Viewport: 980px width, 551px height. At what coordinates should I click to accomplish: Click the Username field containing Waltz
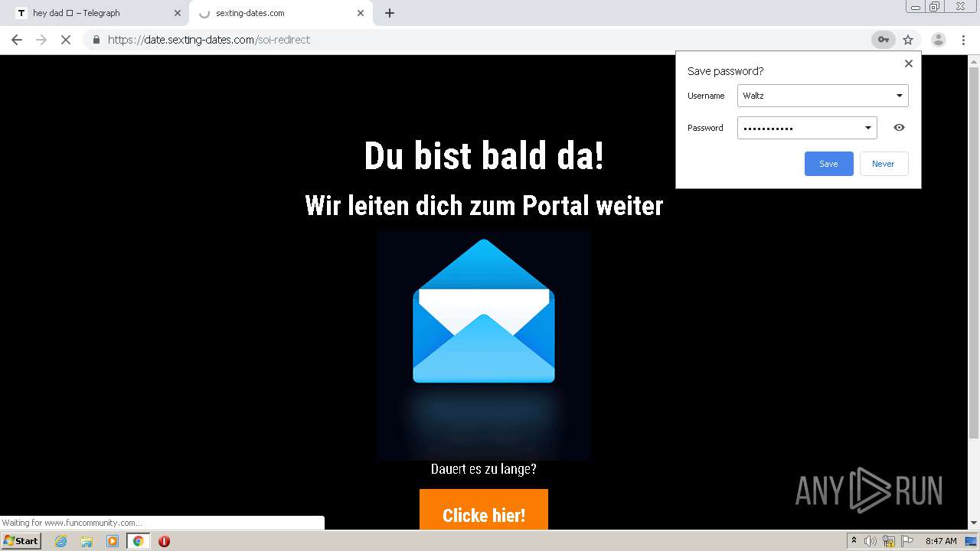click(x=822, y=96)
